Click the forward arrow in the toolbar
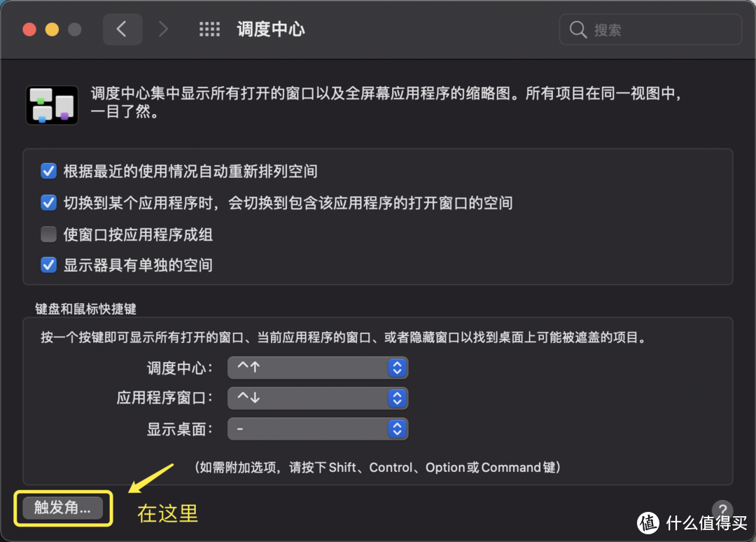 point(162,29)
